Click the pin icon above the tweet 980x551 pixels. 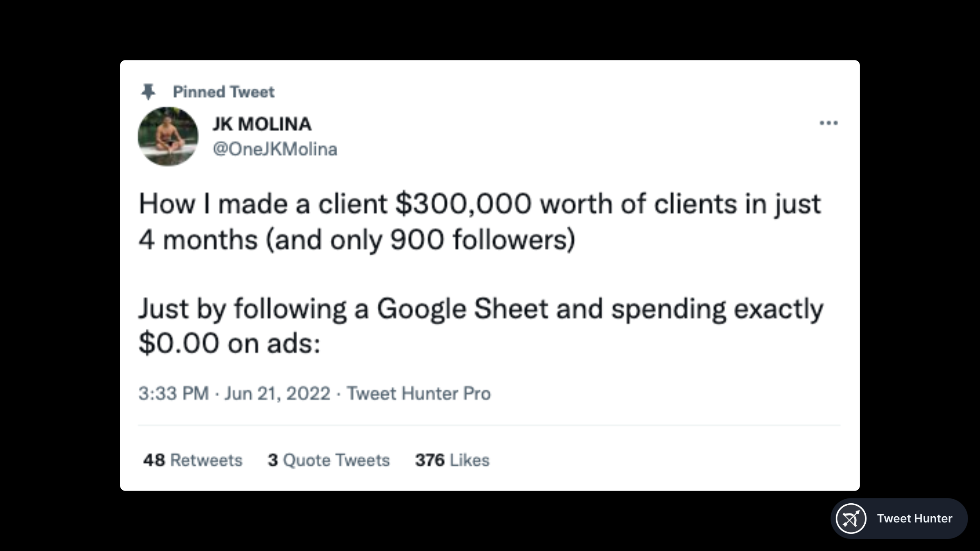tap(148, 92)
